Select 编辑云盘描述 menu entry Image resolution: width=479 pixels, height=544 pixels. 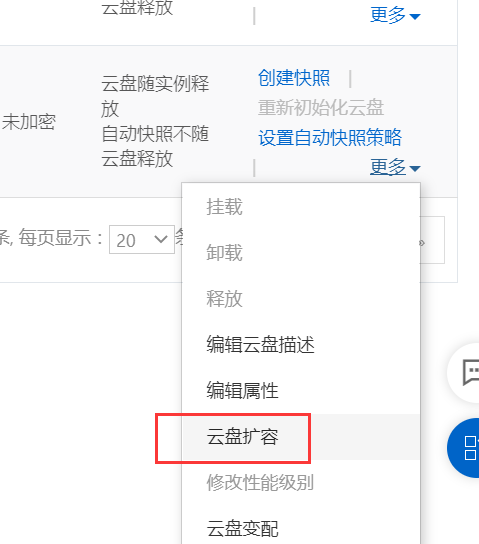(260, 345)
